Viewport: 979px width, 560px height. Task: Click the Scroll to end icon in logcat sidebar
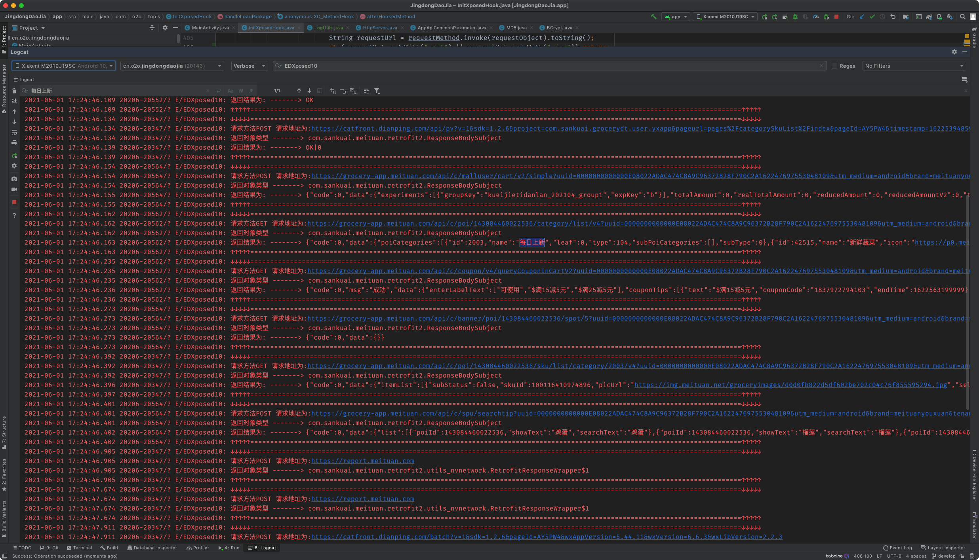coord(14,101)
